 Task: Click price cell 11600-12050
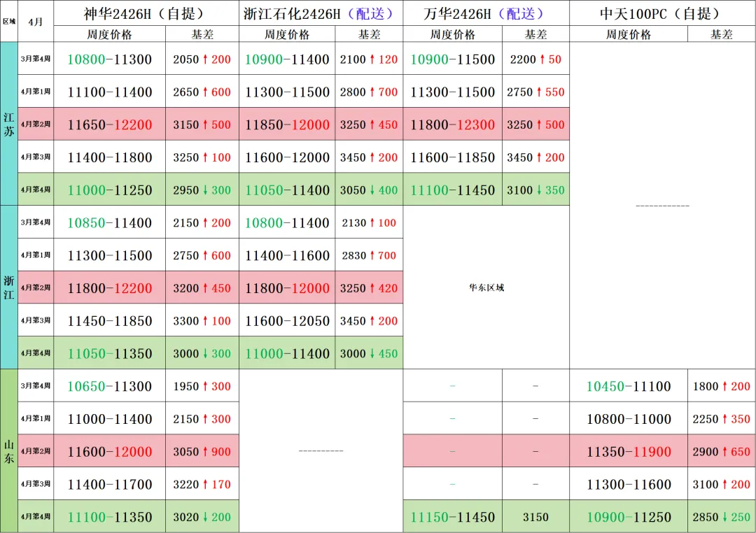[x=287, y=320]
